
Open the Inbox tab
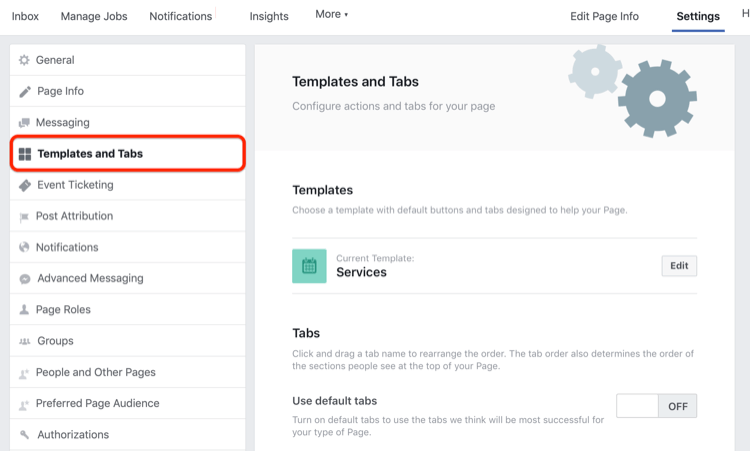click(x=25, y=16)
